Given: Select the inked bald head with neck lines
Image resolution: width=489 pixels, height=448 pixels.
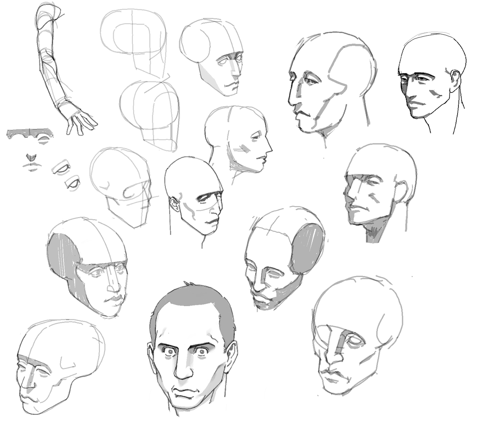Looking at the screenshot, I should [x=432, y=83].
